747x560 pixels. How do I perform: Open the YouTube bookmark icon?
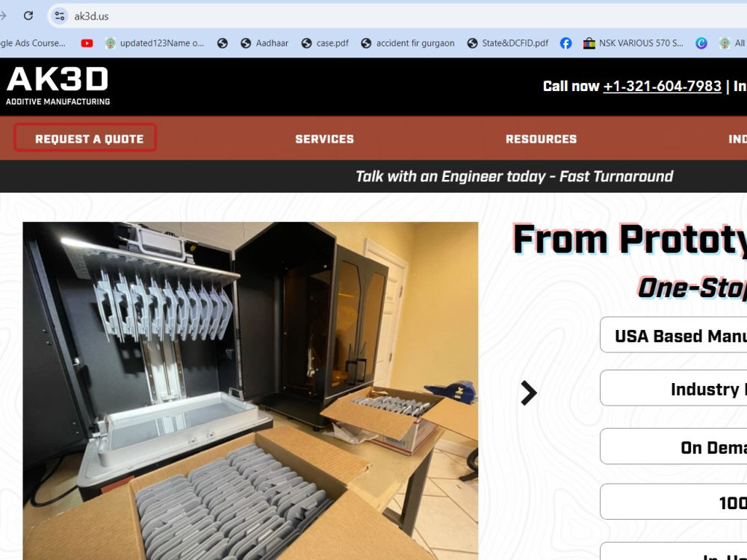(87, 43)
